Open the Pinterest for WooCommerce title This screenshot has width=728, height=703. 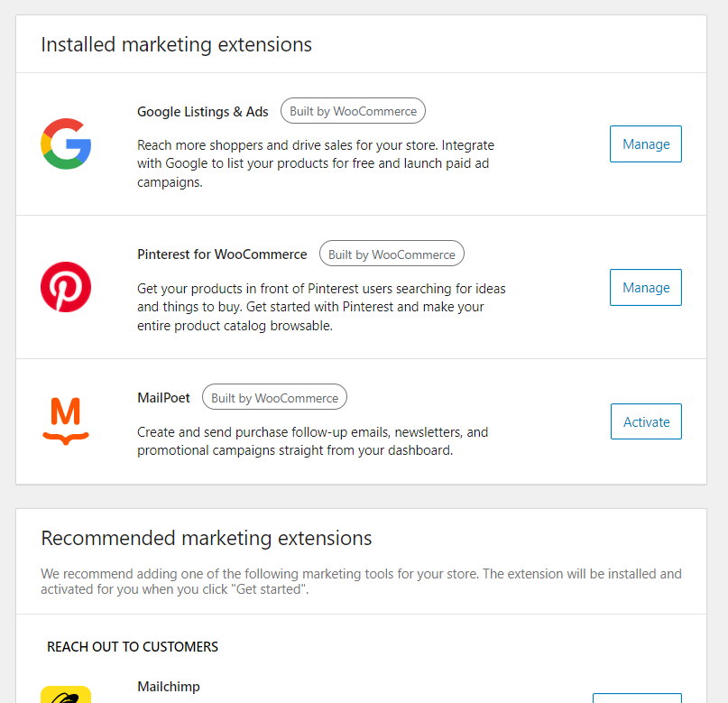pos(222,254)
